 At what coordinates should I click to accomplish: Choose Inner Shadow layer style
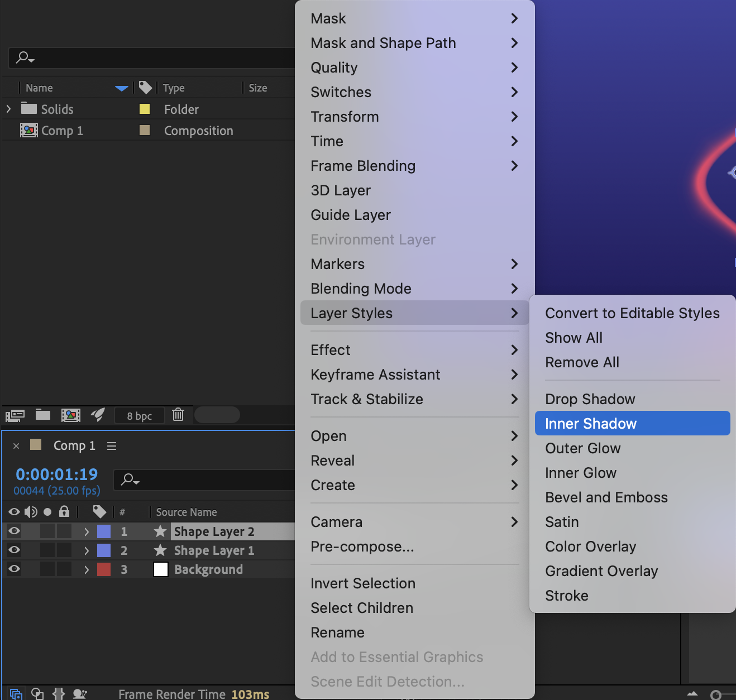(633, 424)
